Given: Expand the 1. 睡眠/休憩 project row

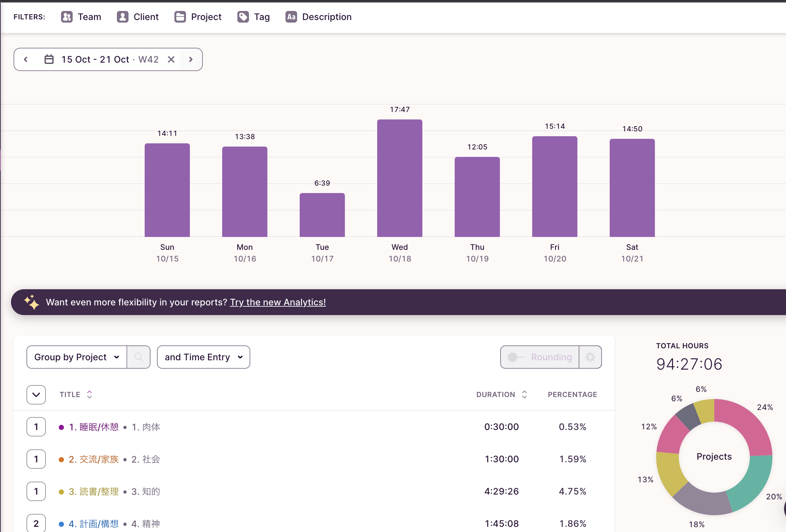Looking at the screenshot, I should point(36,427).
